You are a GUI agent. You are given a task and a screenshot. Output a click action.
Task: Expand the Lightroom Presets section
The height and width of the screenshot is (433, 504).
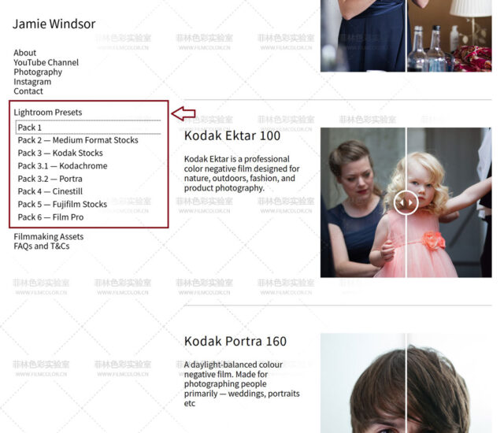pos(48,113)
